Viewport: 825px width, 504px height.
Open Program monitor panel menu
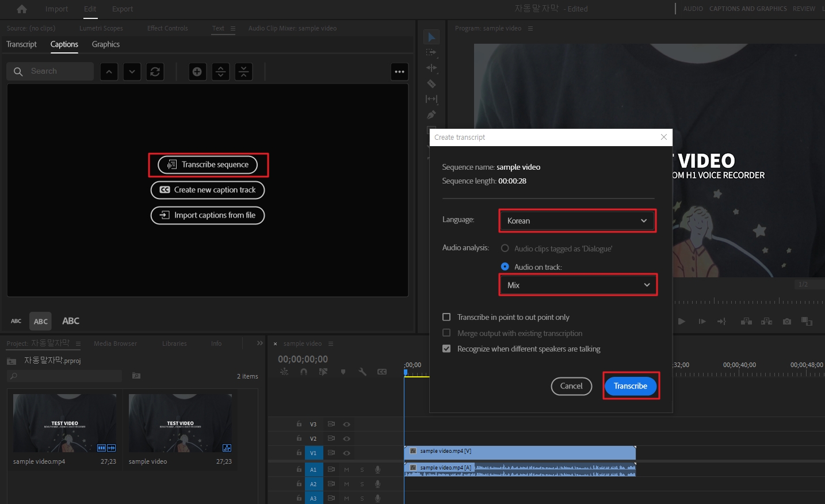[530, 28]
